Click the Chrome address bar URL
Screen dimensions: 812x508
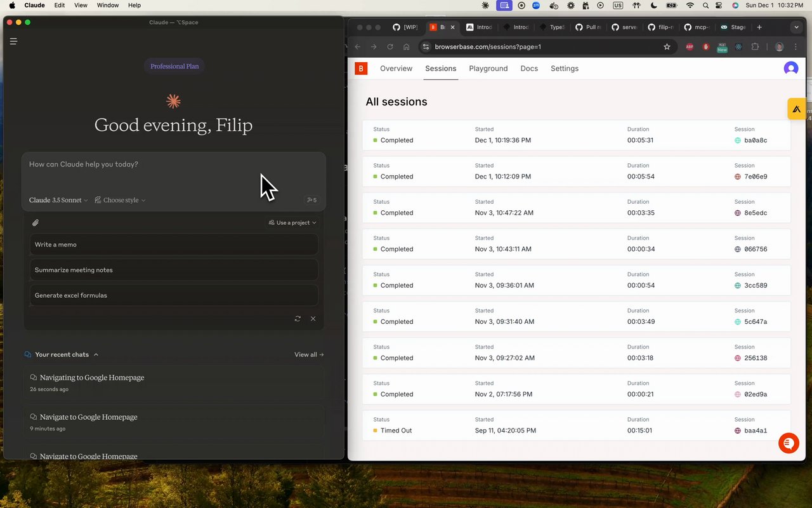pos(488,46)
